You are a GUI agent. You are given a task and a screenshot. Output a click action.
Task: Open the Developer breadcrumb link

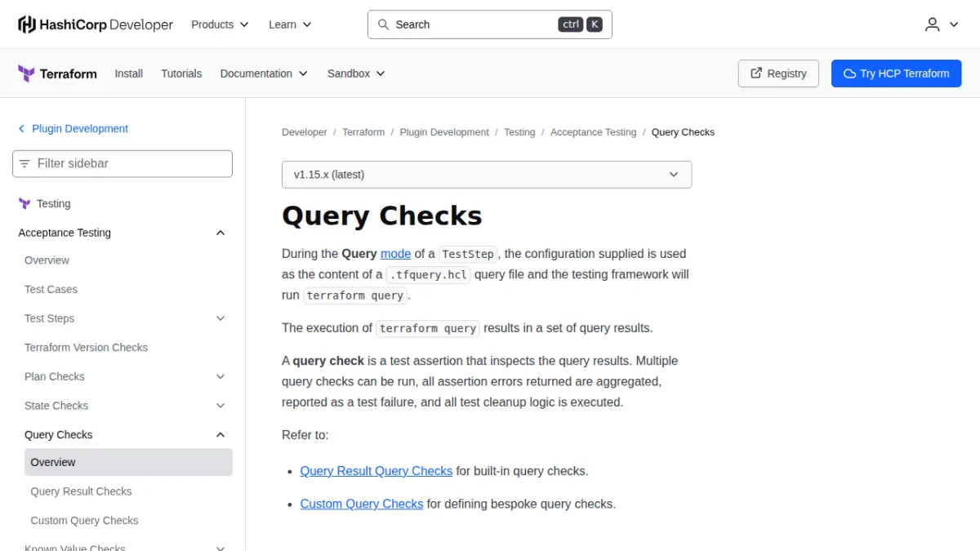(305, 132)
